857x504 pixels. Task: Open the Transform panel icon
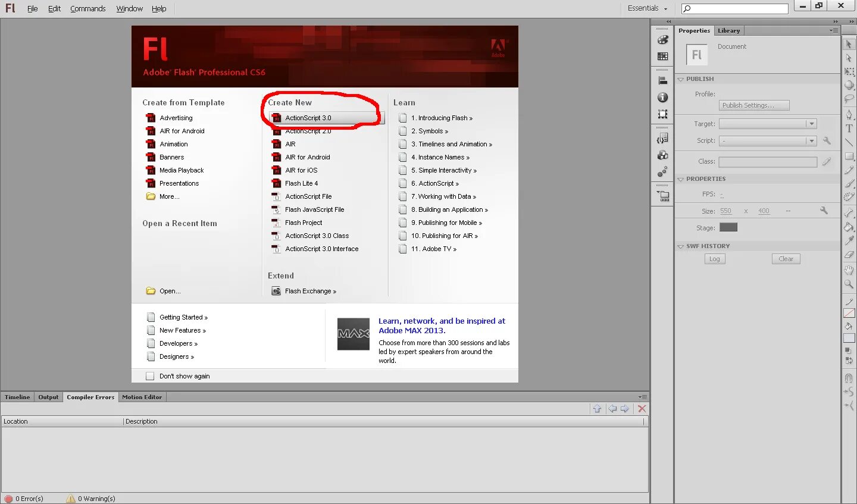tap(662, 114)
